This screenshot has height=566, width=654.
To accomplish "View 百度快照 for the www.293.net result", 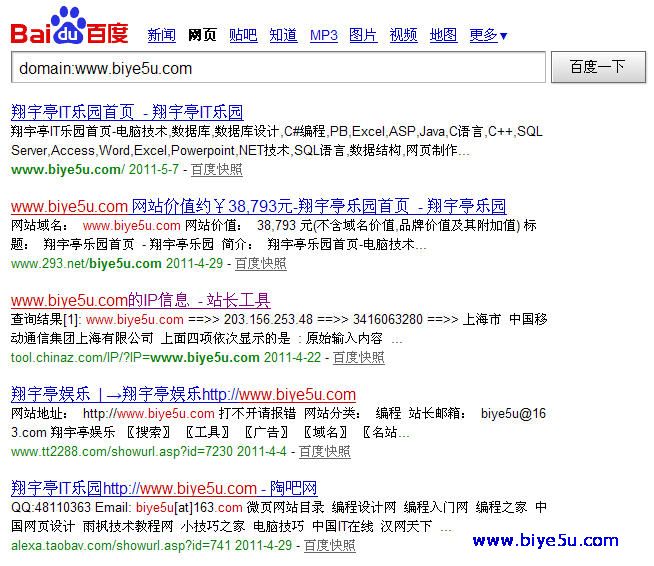I will [x=260, y=264].
